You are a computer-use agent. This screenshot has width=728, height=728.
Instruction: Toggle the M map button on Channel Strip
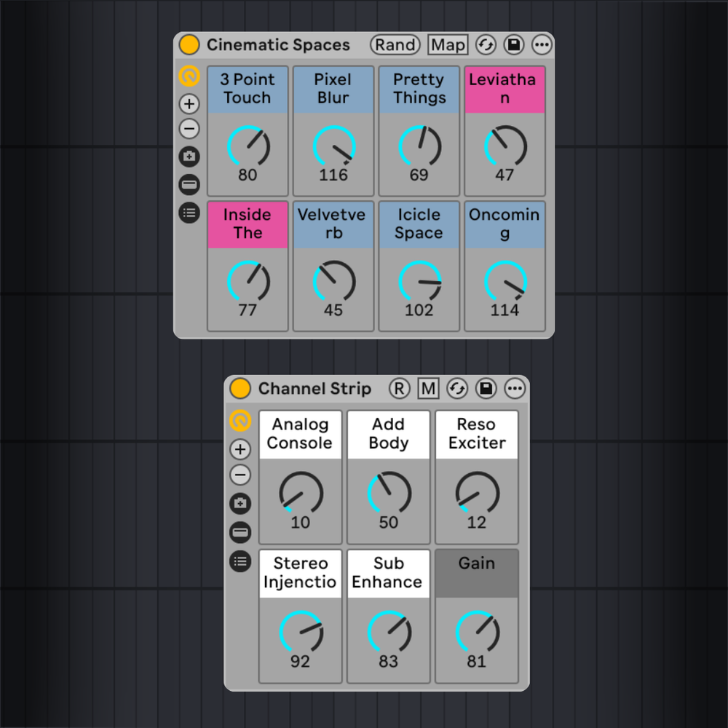click(x=429, y=388)
